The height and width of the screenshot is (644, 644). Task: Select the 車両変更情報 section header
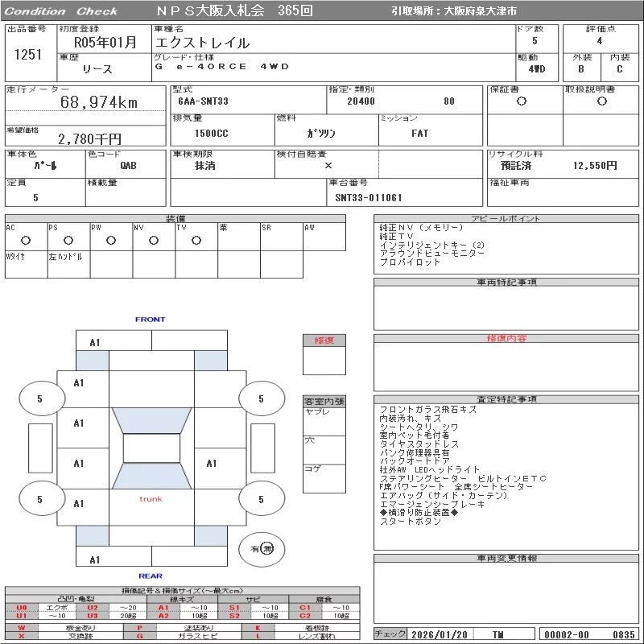coord(506,558)
